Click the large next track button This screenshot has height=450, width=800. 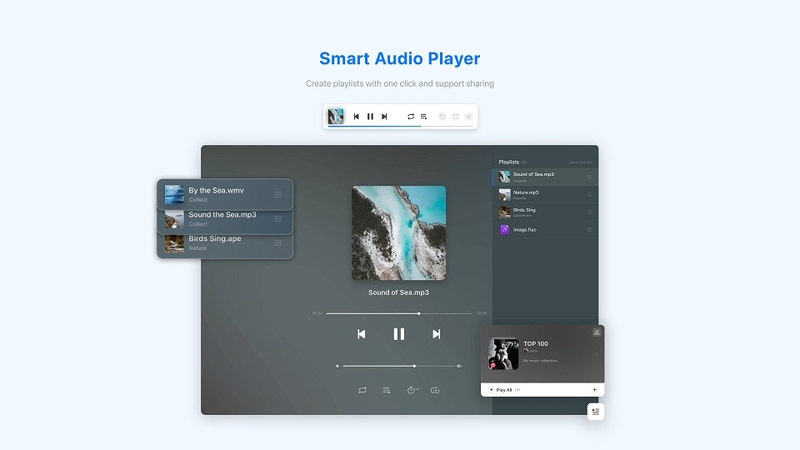(x=436, y=334)
